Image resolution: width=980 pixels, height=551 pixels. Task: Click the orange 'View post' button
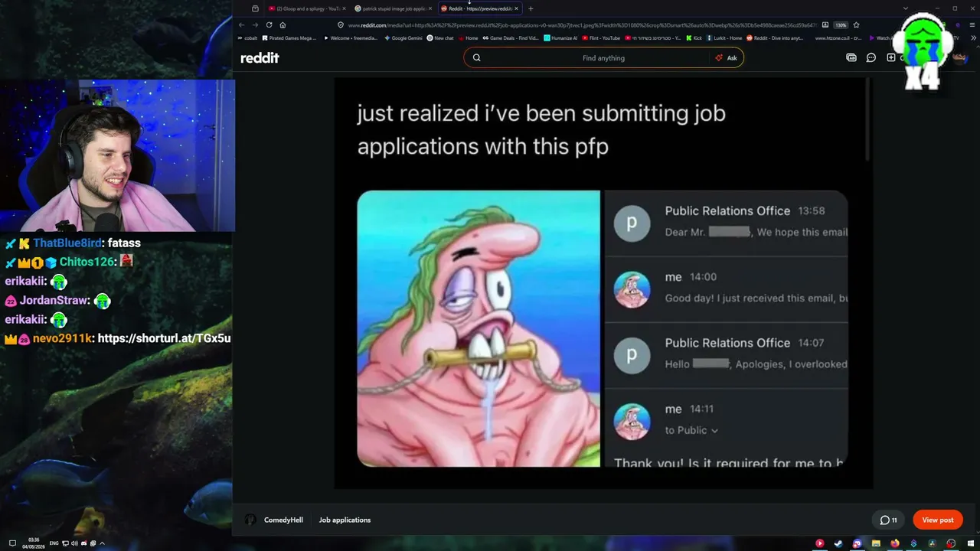point(938,520)
